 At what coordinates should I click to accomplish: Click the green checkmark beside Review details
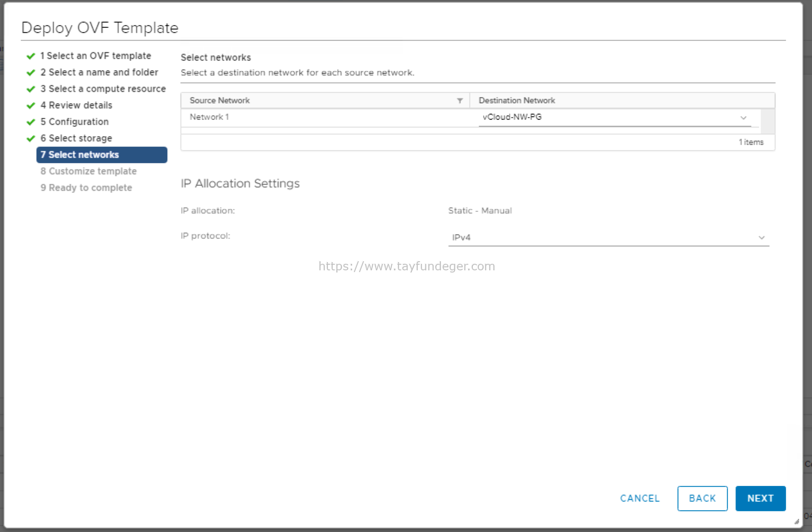coord(31,105)
